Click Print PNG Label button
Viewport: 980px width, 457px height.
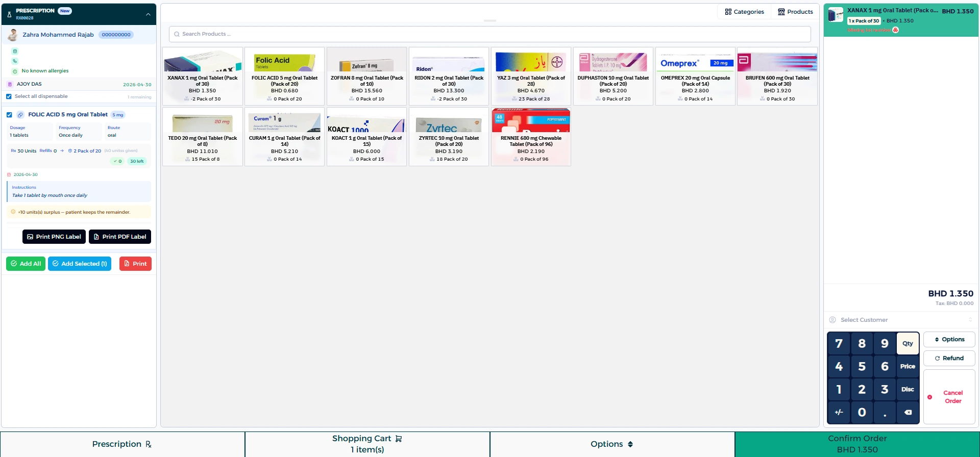coord(54,237)
